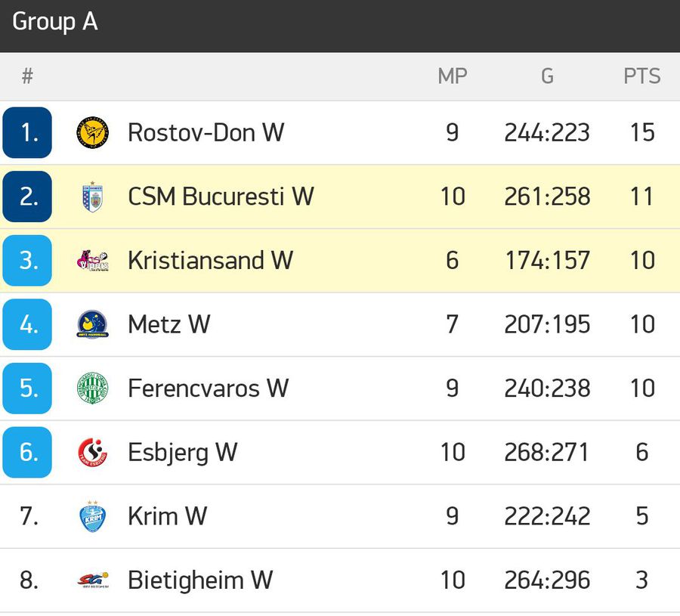Select the Krim blue shield crest
The width and height of the screenshot is (680, 616).
tap(92, 516)
